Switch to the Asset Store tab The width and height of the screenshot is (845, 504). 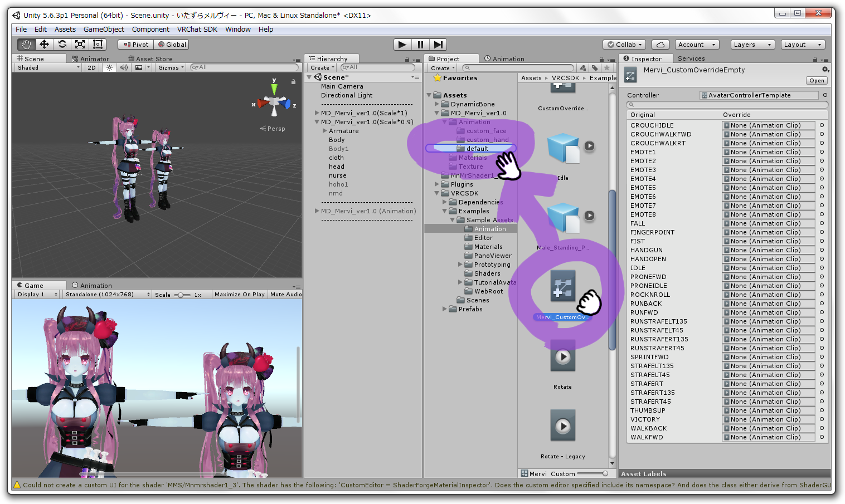pos(150,59)
